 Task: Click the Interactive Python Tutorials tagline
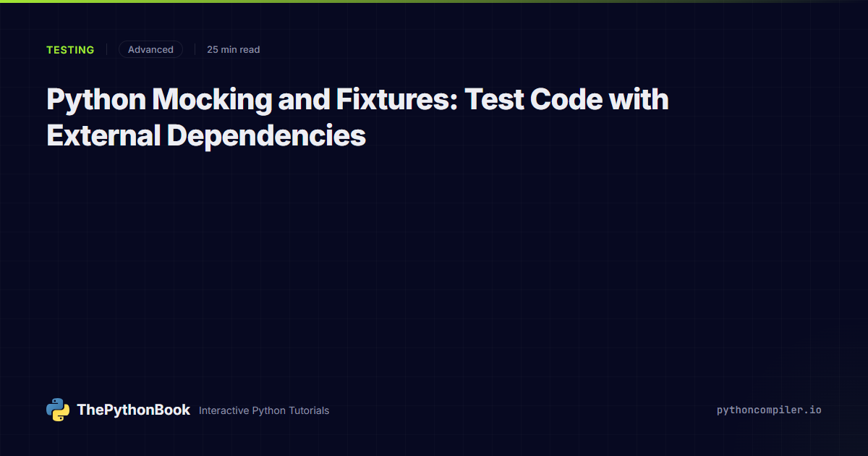coord(264,410)
